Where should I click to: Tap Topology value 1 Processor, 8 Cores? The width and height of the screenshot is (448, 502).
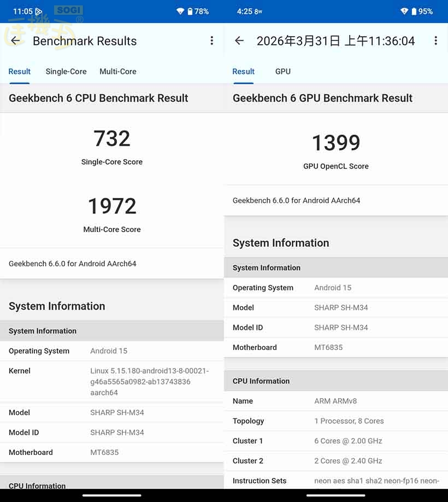349,421
